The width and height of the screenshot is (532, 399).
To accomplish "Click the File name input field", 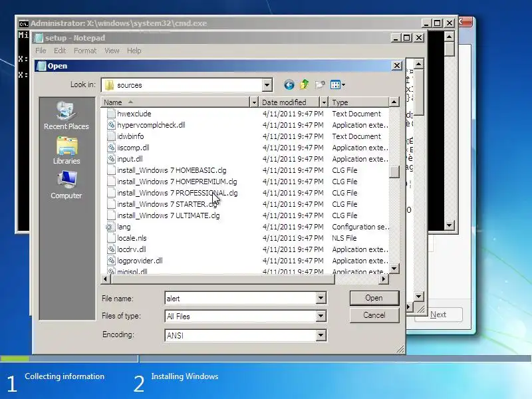I will coord(240,298).
